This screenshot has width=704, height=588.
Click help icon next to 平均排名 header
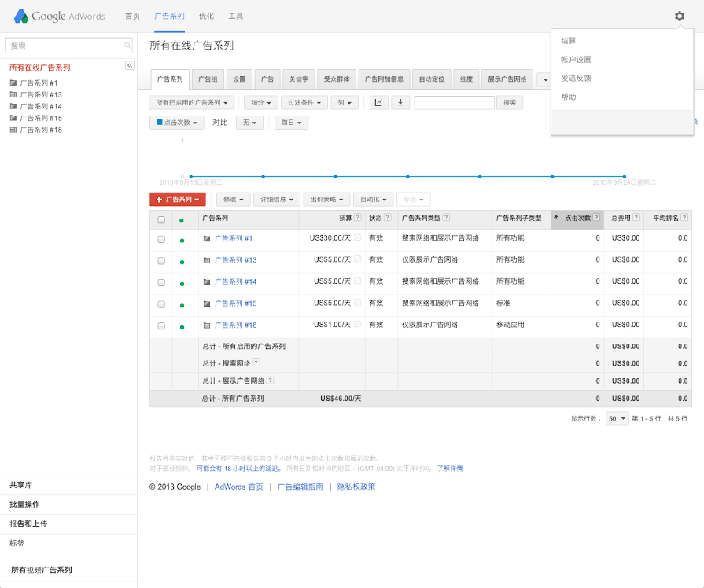(683, 218)
